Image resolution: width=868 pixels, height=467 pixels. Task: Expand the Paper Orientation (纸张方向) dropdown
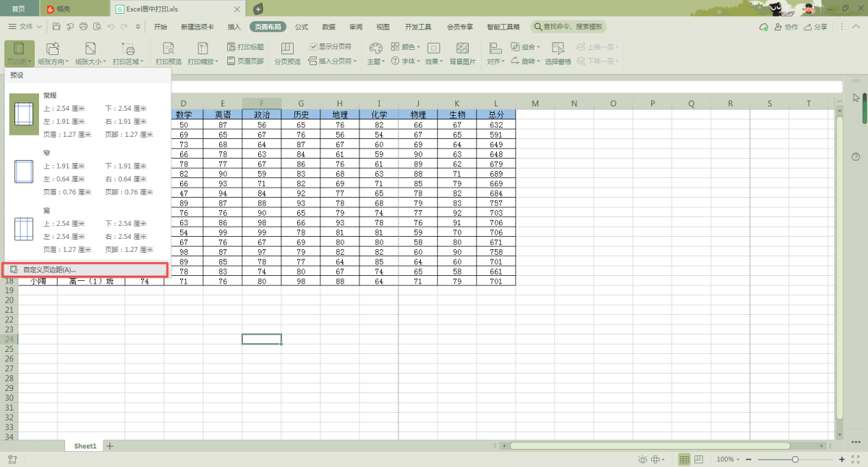pos(53,54)
